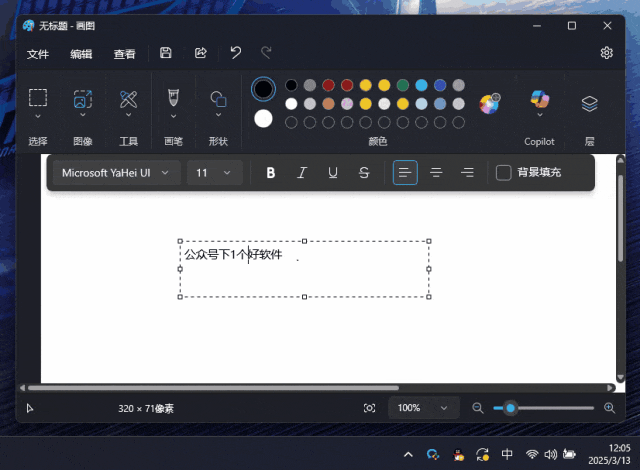The image size is (640, 470).
Task: Click the 320 × 71像素 size readout
Action: 146,408
